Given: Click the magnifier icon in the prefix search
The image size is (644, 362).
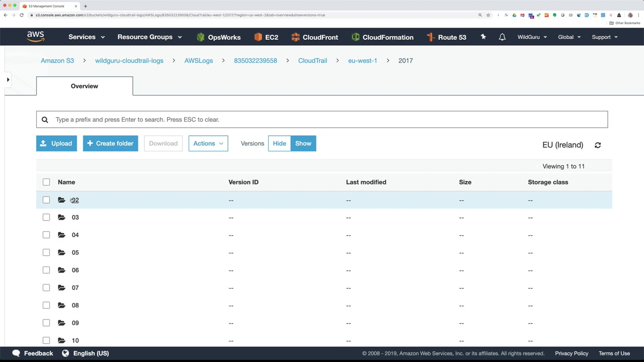Looking at the screenshot, I should point(45,120).
